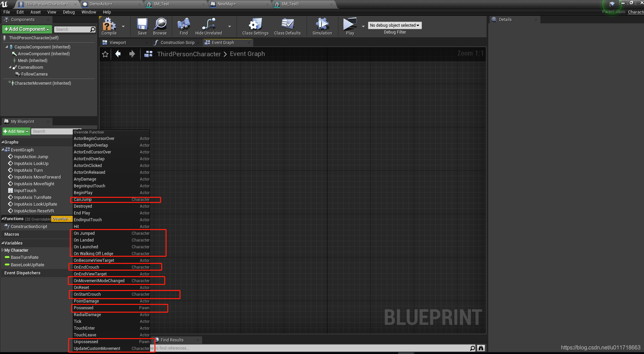The width and height of the screenshot is (644, 354).
Task: Open the Add New dropdown
Action: [16, 131]
